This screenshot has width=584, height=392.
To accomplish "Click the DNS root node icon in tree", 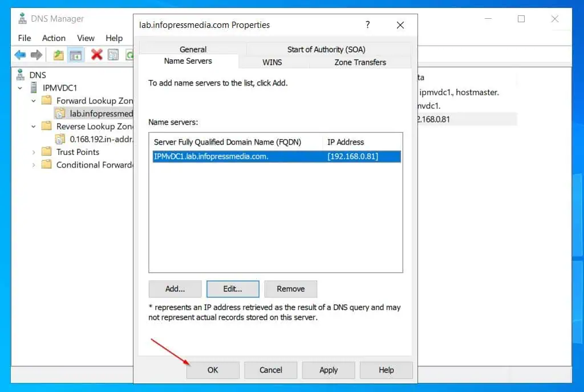I will click(x=21, y=75).
